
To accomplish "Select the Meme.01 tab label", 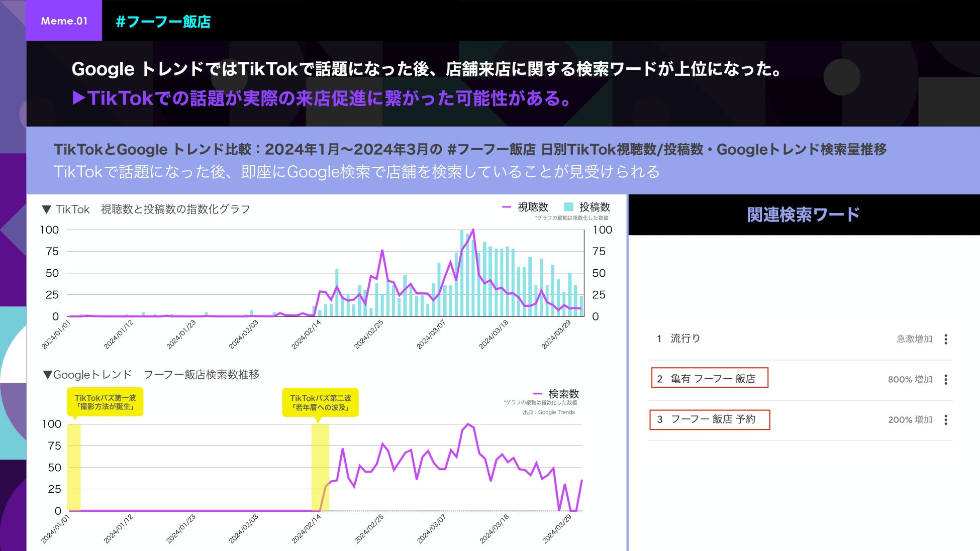I will click(64, 21).
